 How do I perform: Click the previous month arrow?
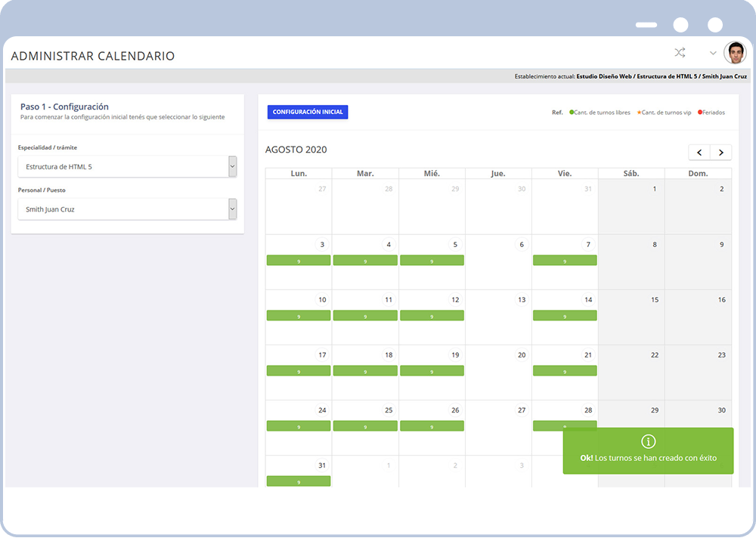(699, 152)
